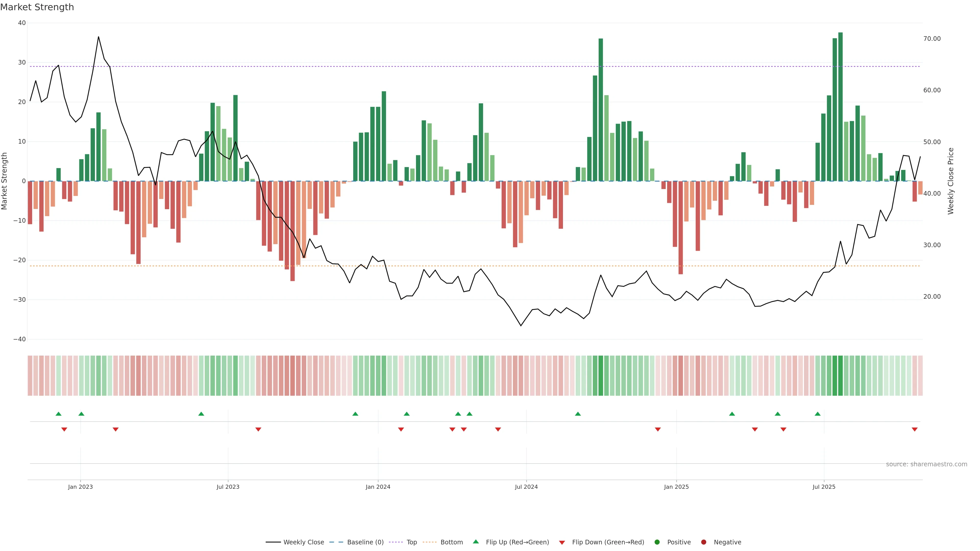Image resolution: width=980 pixels, height=551 pixels.
Task: Click the last red flip-down triangle marker
Action: point(915,429)
